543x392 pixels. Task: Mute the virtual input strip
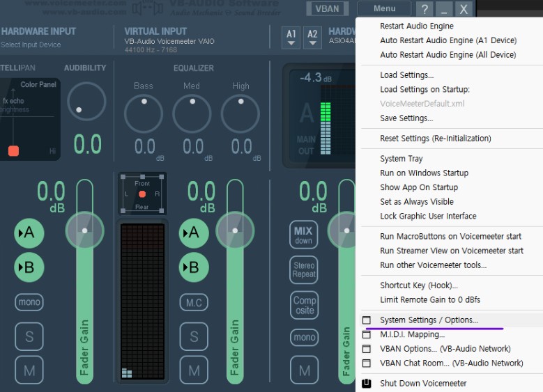(194, 370)
